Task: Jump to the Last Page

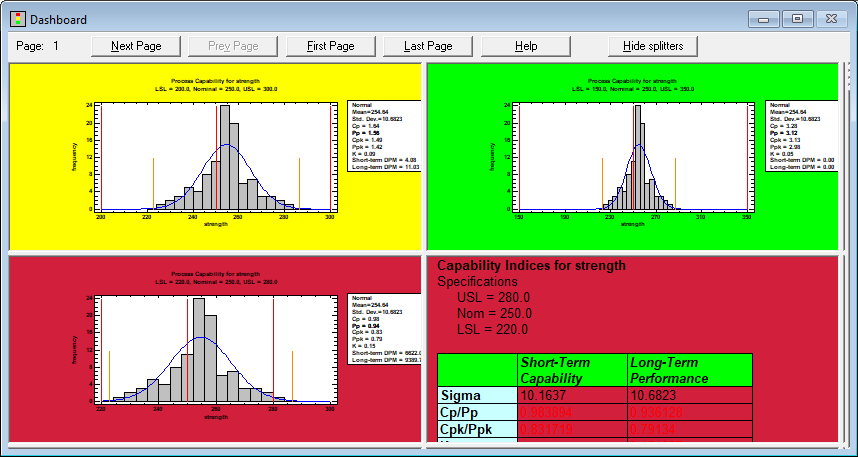Action: coord(428,46)
